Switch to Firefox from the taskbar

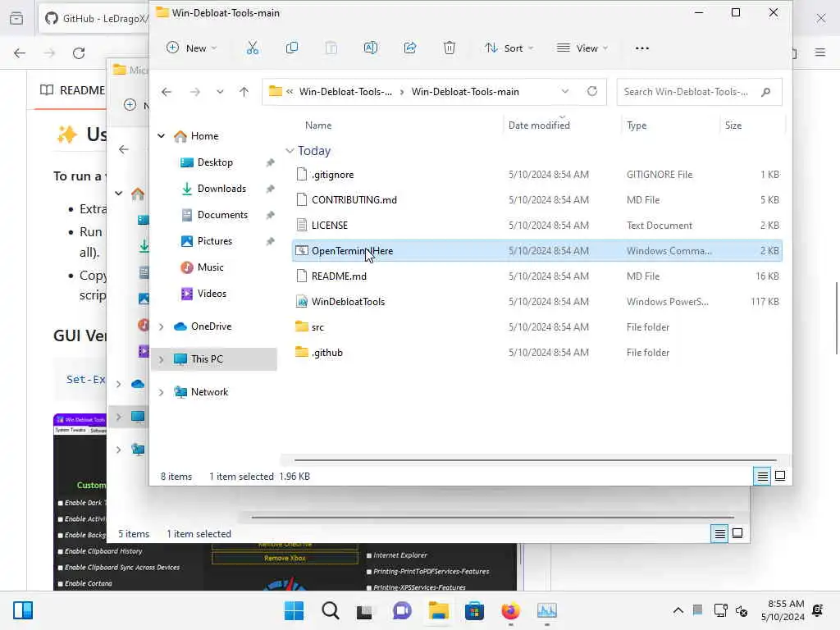click(510, 610)
